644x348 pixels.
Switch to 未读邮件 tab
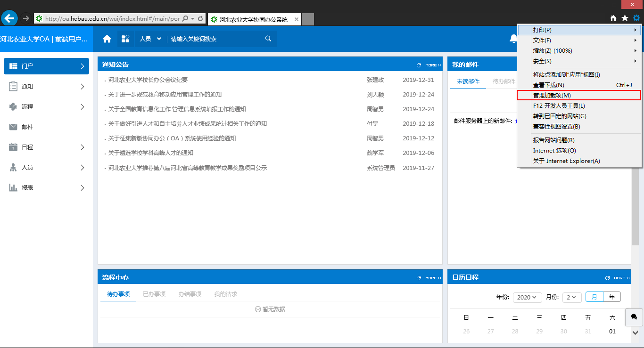click(x=468, y=81)
